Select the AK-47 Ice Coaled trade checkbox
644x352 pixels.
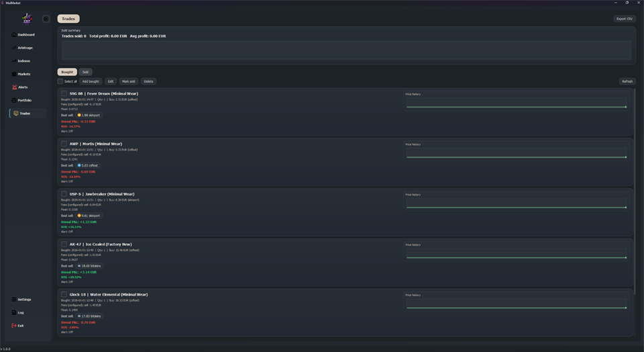pyautogui.click(x=64, y=245)
